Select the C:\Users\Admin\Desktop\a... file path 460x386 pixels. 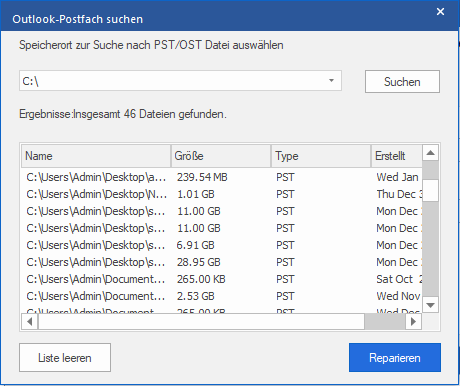96,177
